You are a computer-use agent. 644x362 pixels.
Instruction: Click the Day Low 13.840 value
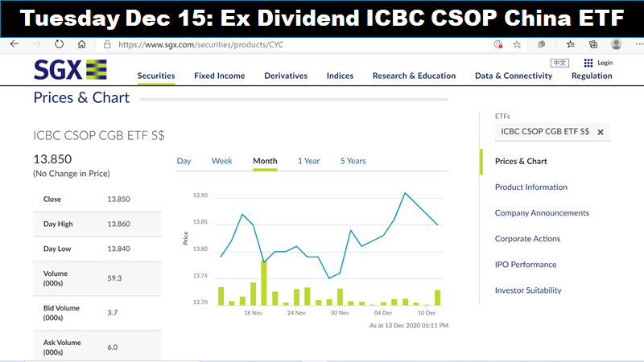(118, 249)
